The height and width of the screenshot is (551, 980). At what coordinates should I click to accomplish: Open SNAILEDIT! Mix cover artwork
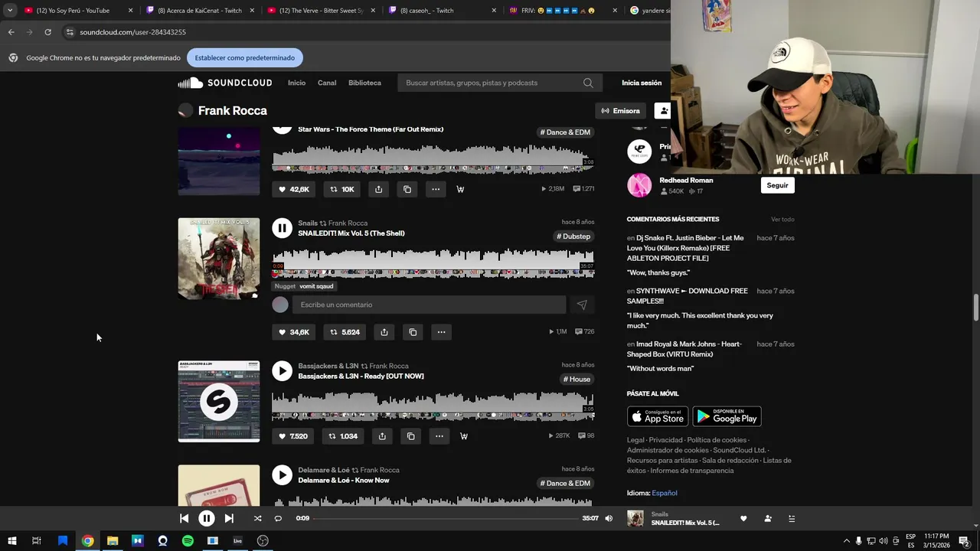coord(219,259)
